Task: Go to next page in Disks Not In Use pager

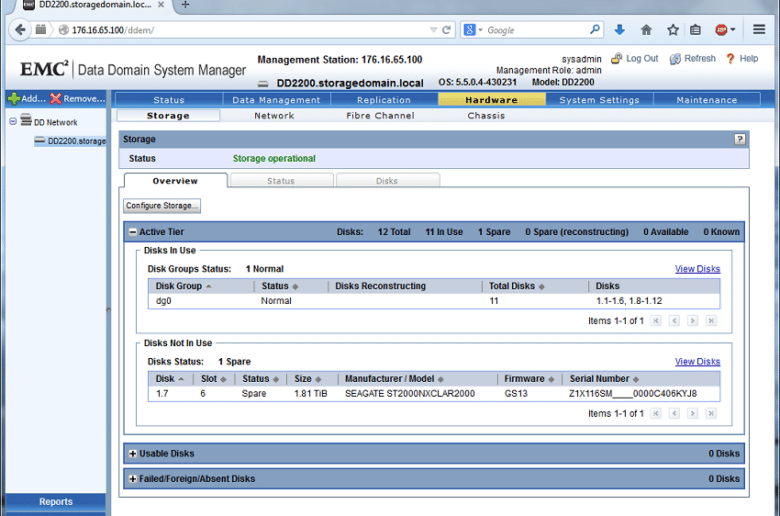Action: coord(692,413)
